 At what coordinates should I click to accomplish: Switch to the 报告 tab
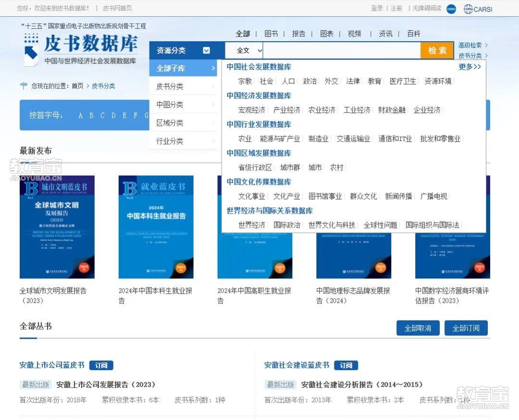pyautogui.click(x=299, y=34)
